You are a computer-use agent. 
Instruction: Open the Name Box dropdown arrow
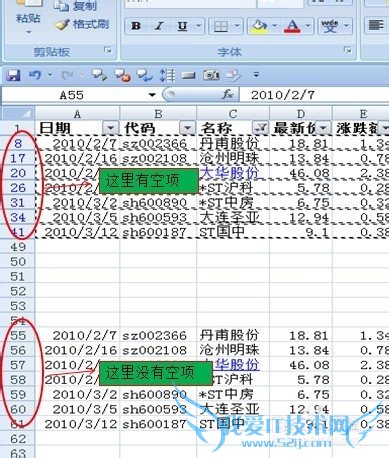coord(152,95)
